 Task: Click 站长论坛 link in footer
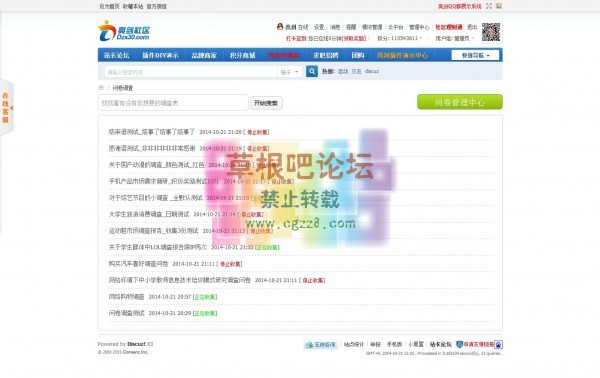pyautogui.click(x=440, y=344)
